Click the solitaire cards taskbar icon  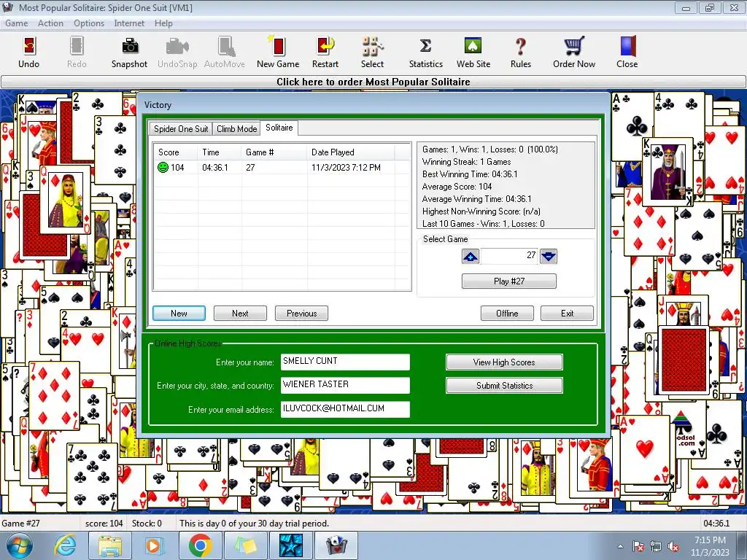337,545
